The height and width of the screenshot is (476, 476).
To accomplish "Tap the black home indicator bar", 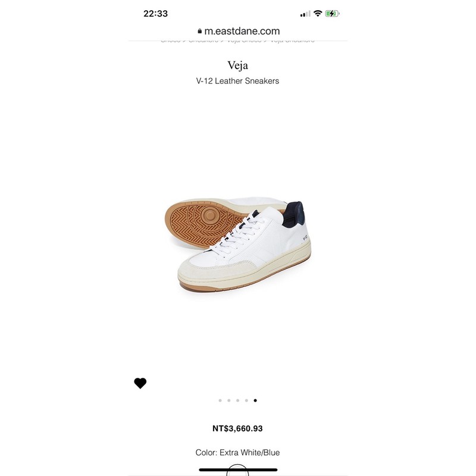I will pyautogui.click(x=238, y=470).
